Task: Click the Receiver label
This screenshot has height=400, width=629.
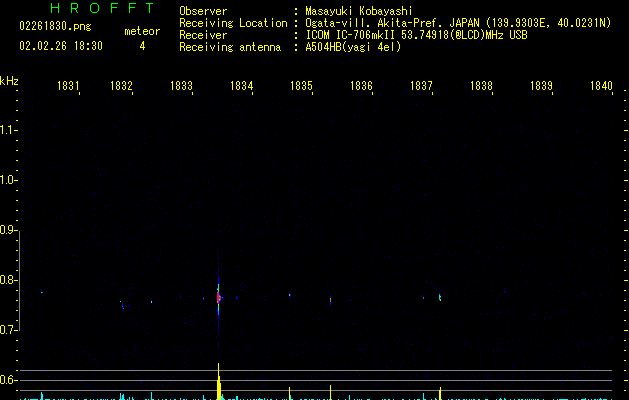Action: 203,35
